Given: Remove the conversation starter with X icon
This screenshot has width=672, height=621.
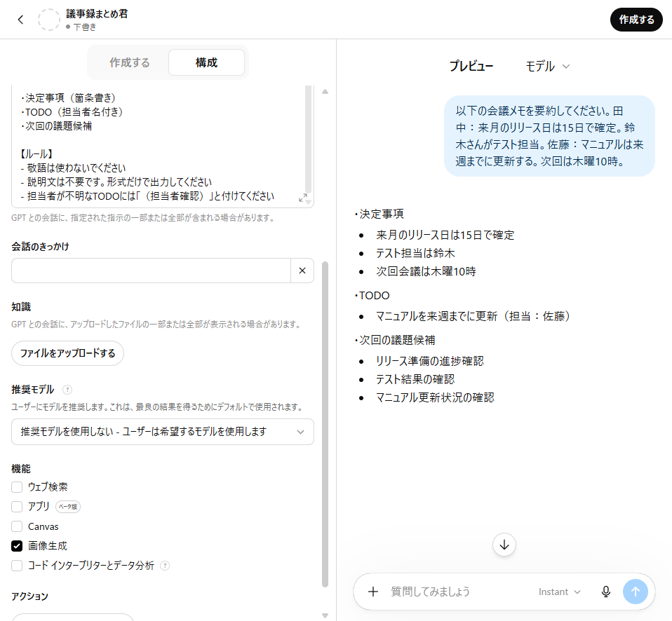Looking at the screenshot, I should click(302, 271).
